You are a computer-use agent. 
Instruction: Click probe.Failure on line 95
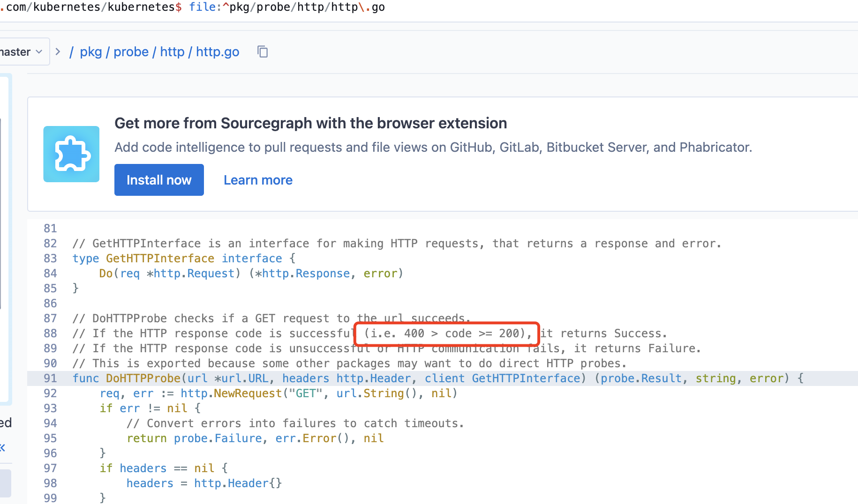218,438
